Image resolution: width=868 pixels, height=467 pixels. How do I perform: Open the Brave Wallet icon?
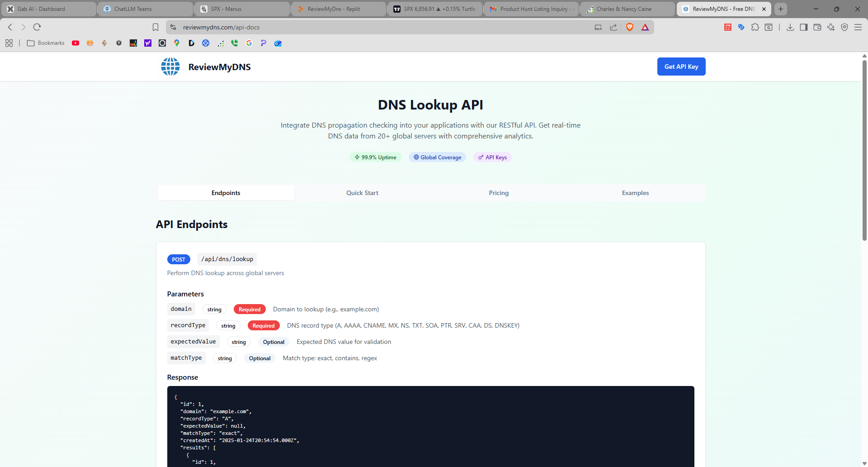tap(817, 27)
